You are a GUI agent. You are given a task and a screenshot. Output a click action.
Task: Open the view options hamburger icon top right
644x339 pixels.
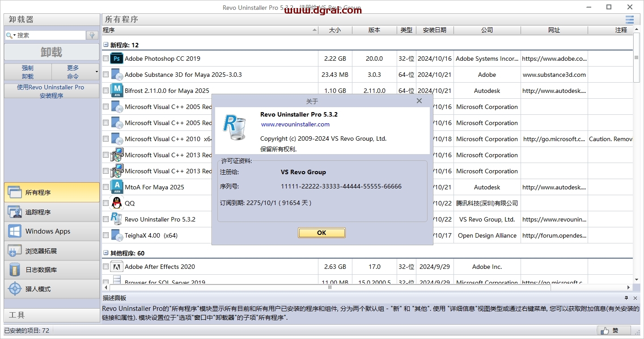(629, 20)
